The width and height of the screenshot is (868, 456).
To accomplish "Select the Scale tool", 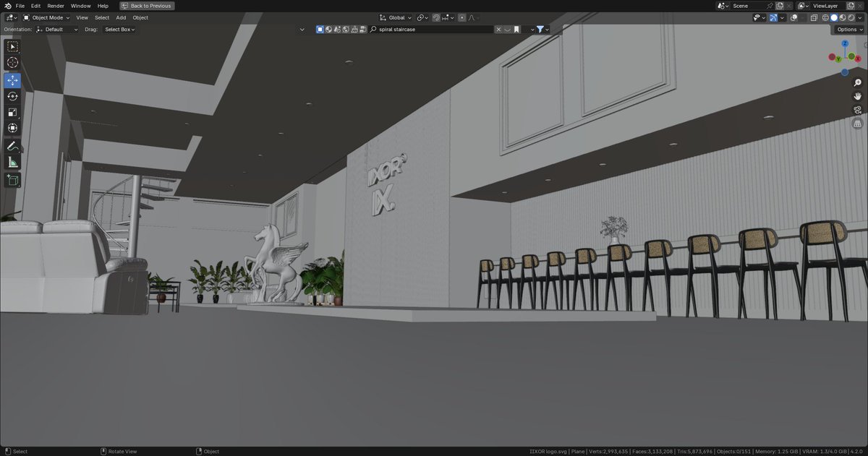I will pyautogui.click(x=12, y=112).
